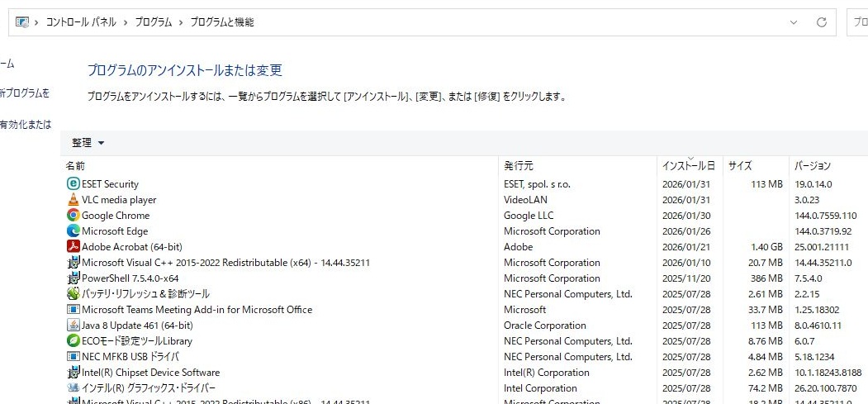Select the Microsoft Edge icon
Image resolution: width=868 pixels, height=404 pixels.
73,231
